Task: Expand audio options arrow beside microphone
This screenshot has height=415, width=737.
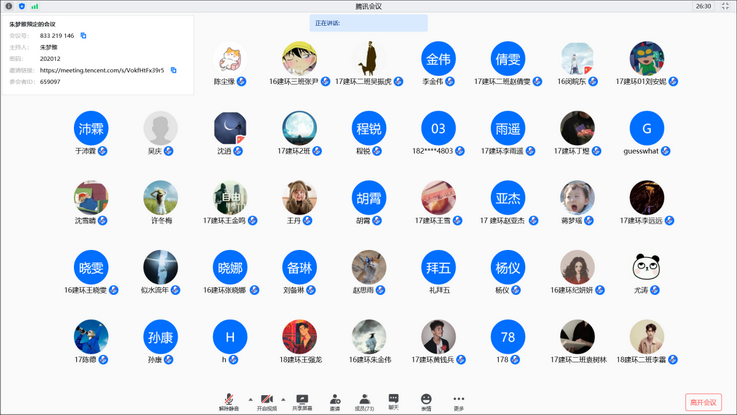Action: (250, 400)
